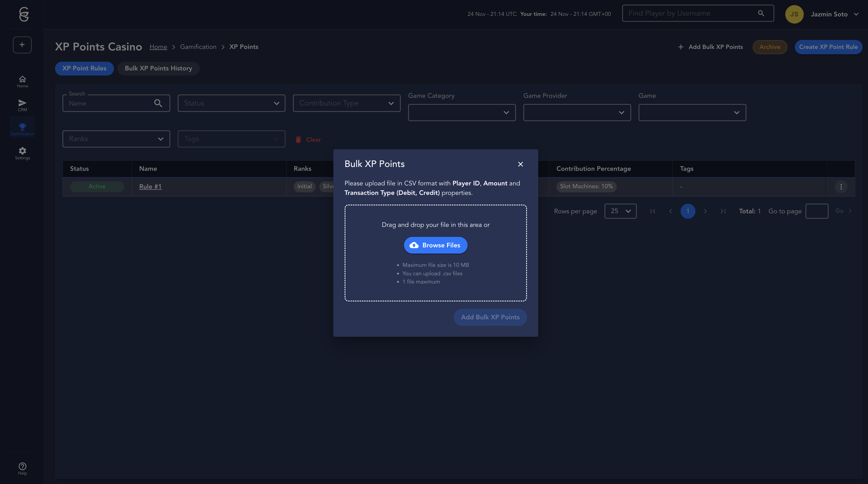Click the magnifier in Find Player search
This screenshot has width=868, height=484.
pyautogui.click(x=761, y=13)
